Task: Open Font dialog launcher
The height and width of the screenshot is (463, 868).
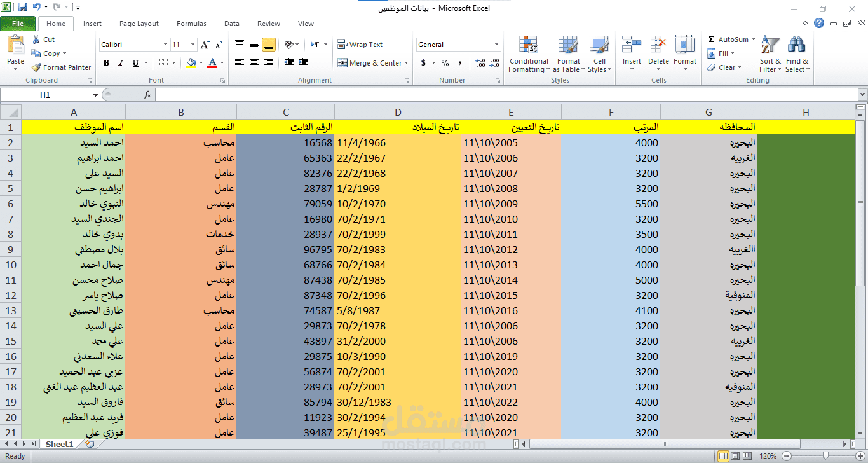Action: [222, 81]
